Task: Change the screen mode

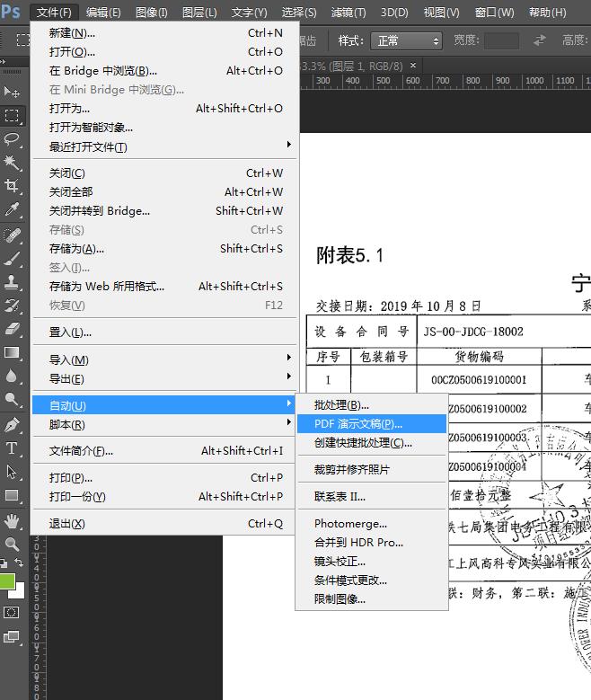Action: tap(11, 637)
